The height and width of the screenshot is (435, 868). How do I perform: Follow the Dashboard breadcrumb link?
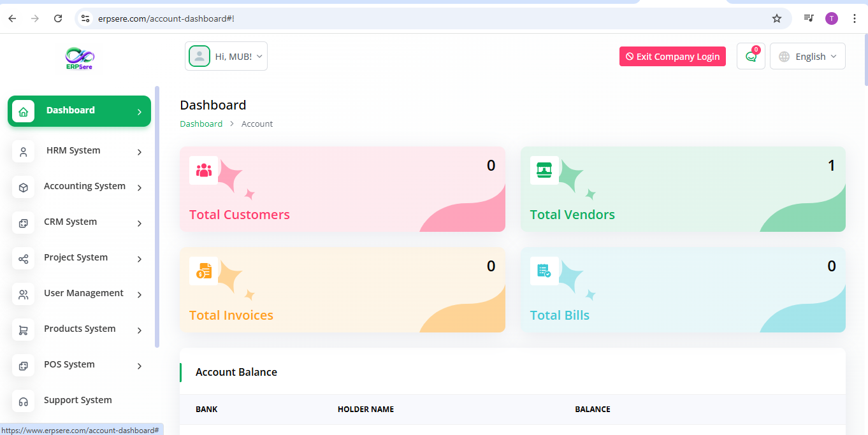(201, 124)
